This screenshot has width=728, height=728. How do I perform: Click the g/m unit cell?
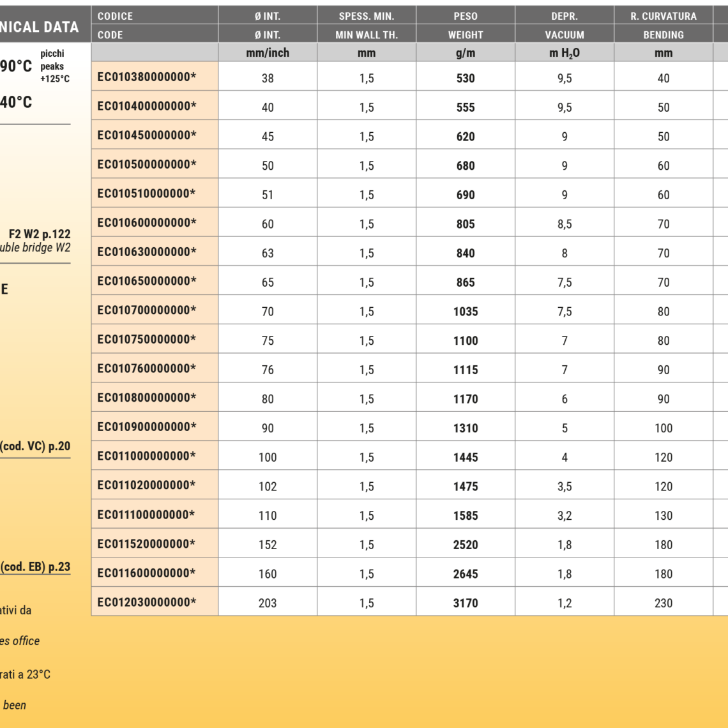466,53
